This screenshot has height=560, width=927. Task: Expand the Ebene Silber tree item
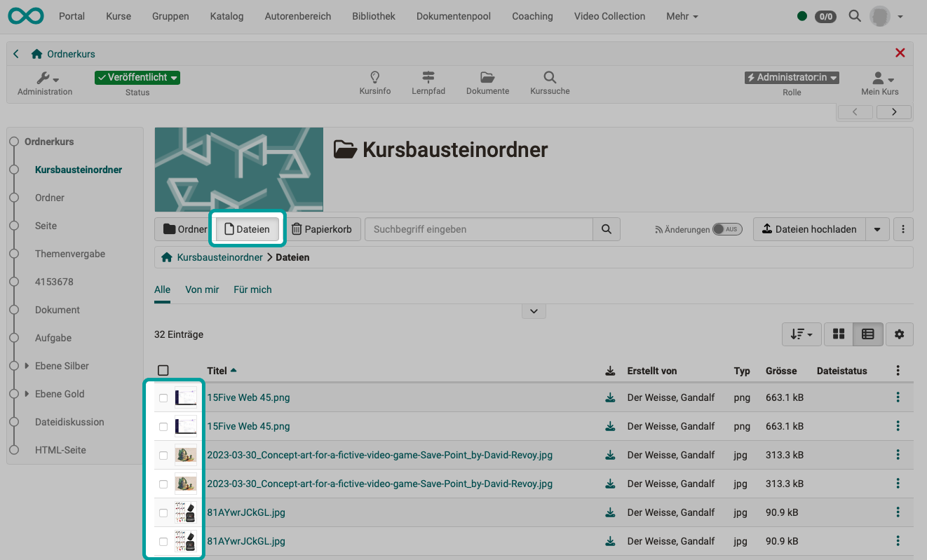pos(26,366)
